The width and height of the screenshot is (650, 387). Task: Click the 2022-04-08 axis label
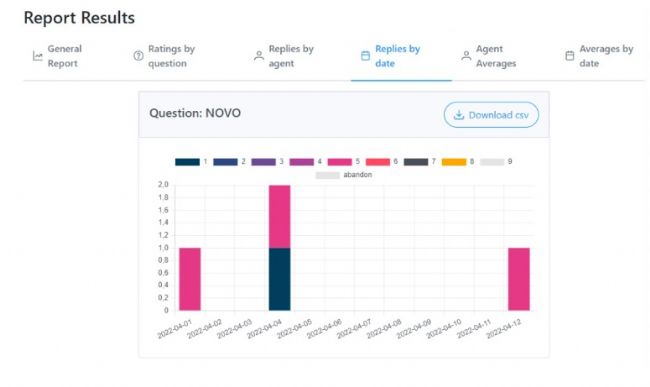[x=384, y=329]
